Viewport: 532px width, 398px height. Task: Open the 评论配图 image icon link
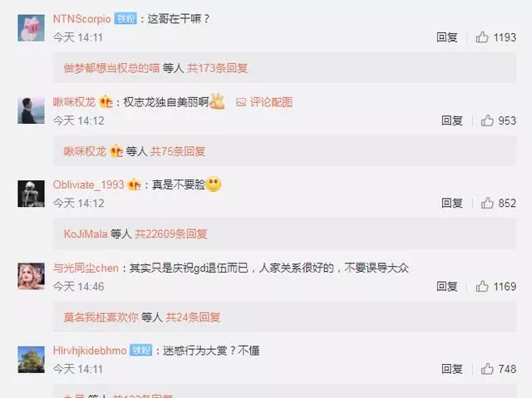264,102
